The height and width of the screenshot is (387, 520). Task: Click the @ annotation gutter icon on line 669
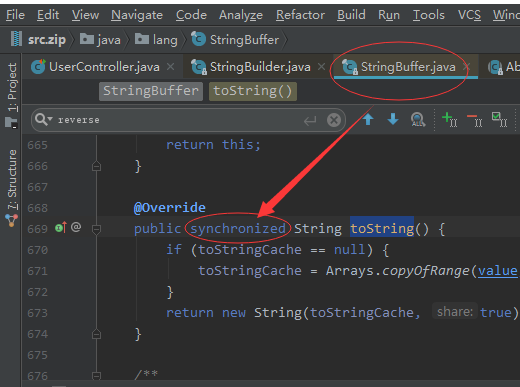(76, 227)
